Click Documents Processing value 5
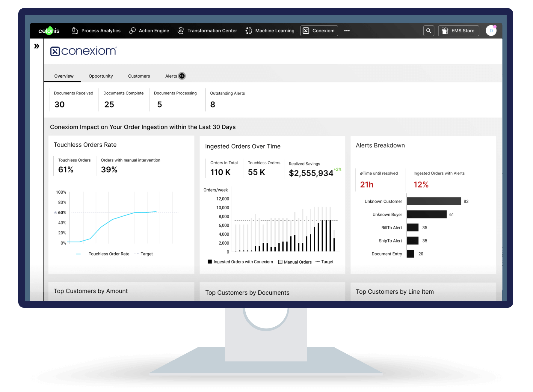Image resolution: width=533 pixels, height=392 pixels. (x=160, y=104)
